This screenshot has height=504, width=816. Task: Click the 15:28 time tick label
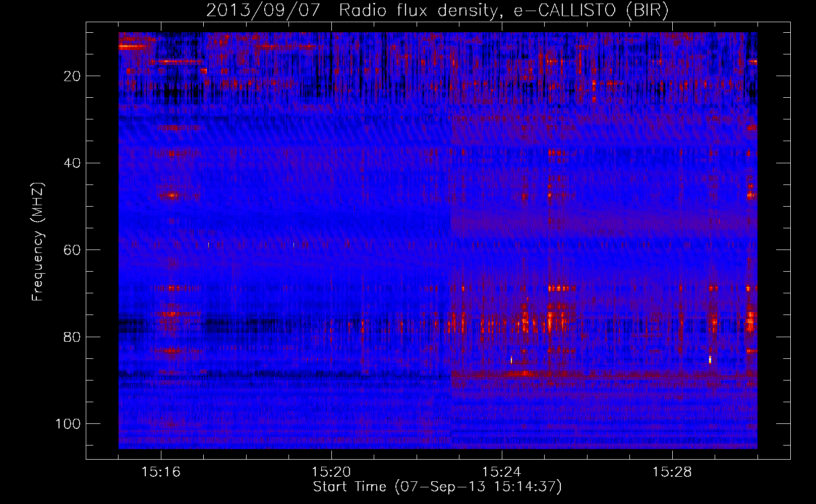(672, 472)
